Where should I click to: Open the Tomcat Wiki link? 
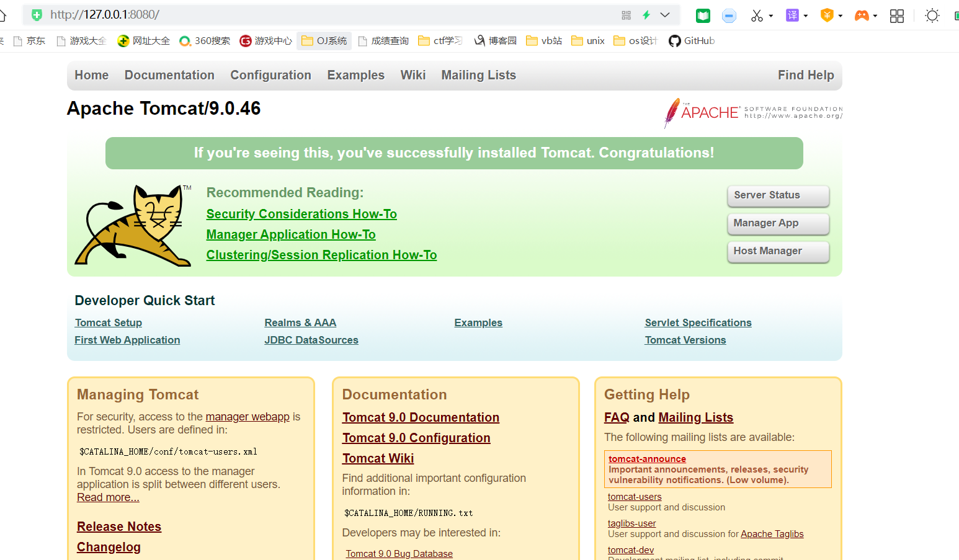coord(378,458)
